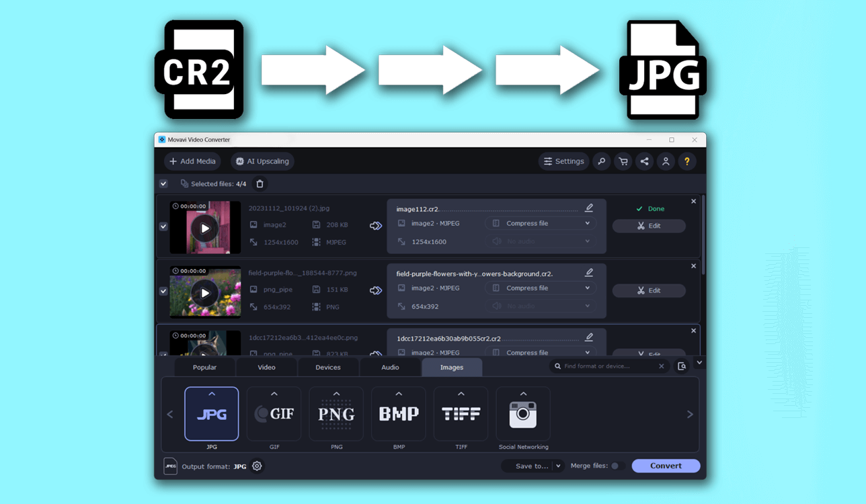
Task: Expand presets above the GIF tile
Action: (x=274, y=394)
